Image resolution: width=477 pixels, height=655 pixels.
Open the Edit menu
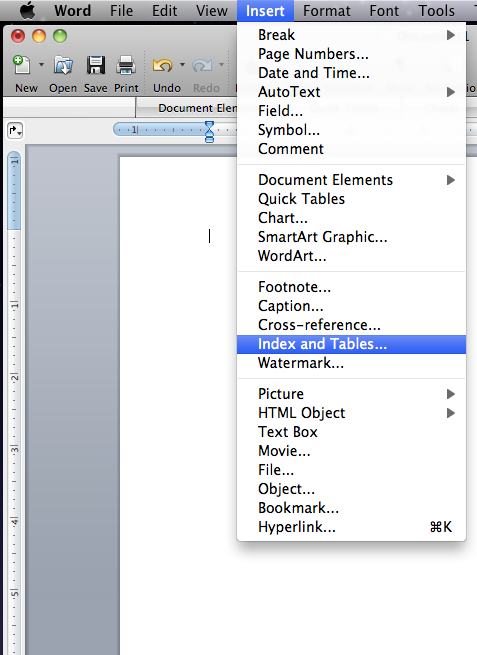pos(164,10)
